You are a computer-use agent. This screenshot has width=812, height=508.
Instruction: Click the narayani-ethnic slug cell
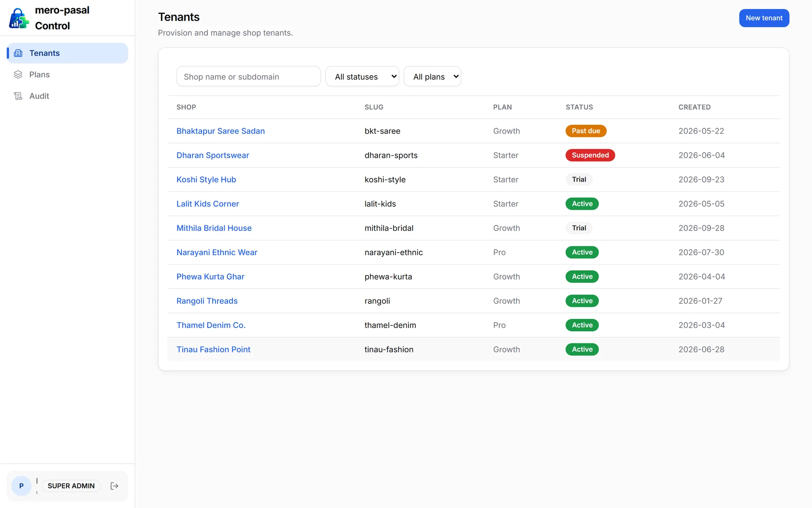393,252
